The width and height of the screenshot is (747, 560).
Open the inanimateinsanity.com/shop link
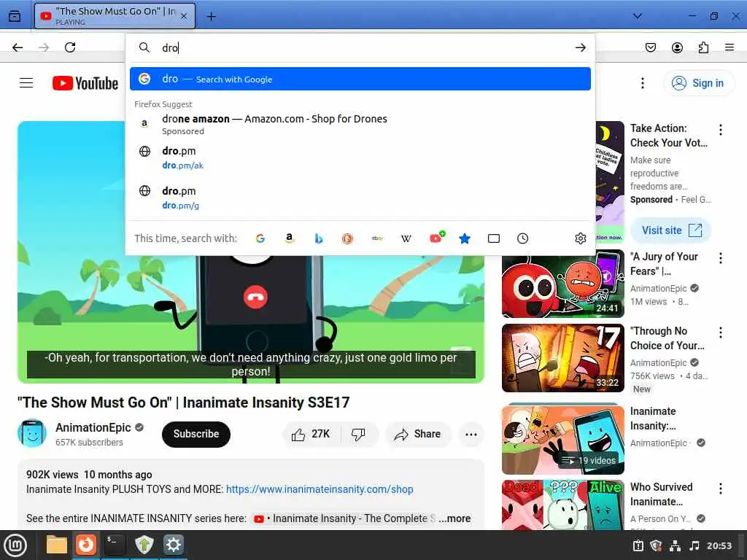click(320, 489)
